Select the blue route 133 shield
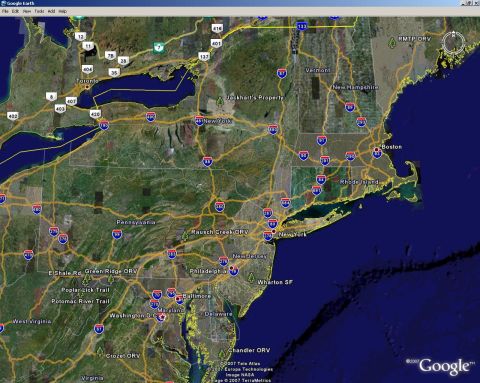480x383 pixels. click(302, 26)
